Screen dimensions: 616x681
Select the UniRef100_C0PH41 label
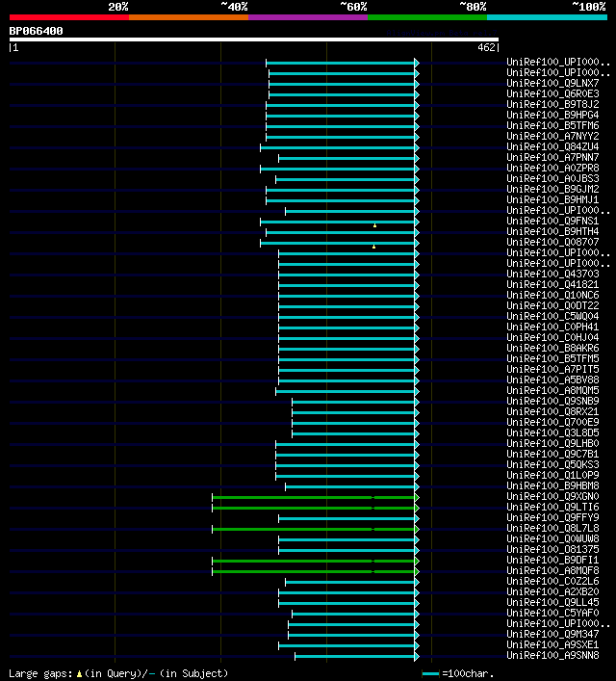coord(552,327)
